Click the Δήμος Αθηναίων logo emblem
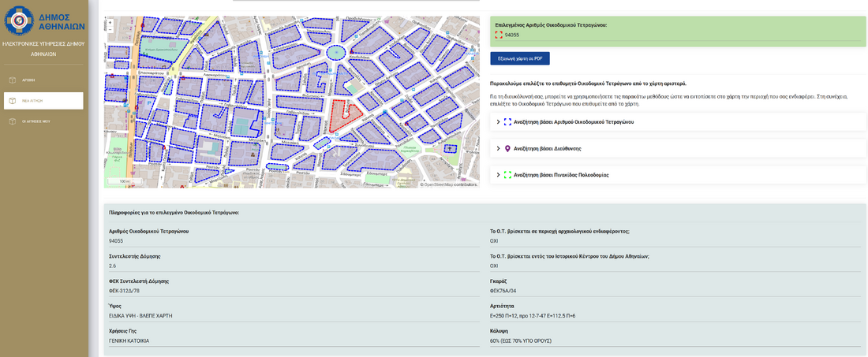Image resolution: width=868 pixels, height=357 pixels. (x=19, y=21)
